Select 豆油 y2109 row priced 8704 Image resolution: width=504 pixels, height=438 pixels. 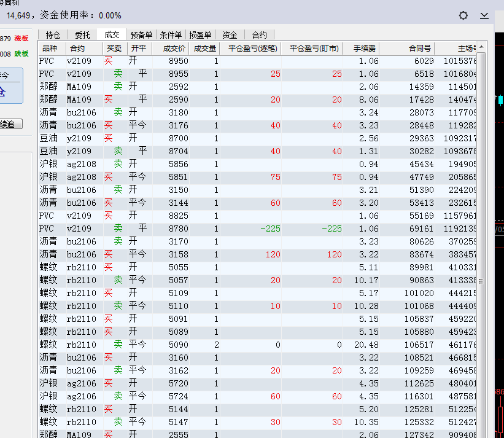(257, 151)
